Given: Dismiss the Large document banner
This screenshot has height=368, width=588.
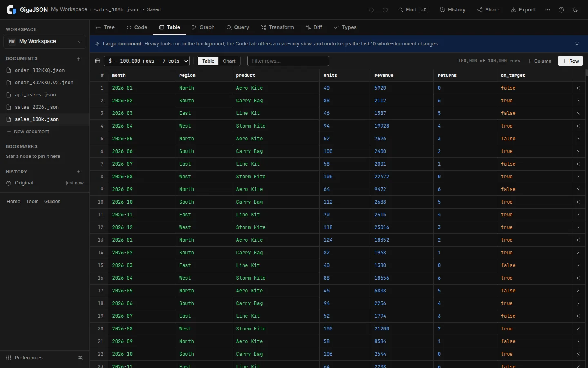Looking at the screenshot, I should pyautogui.click(x=577, y=44).
